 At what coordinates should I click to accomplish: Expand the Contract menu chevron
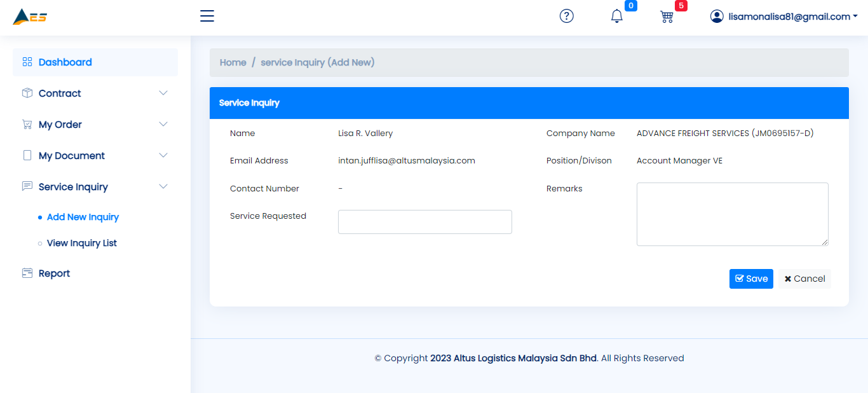[x=163, y=93]
